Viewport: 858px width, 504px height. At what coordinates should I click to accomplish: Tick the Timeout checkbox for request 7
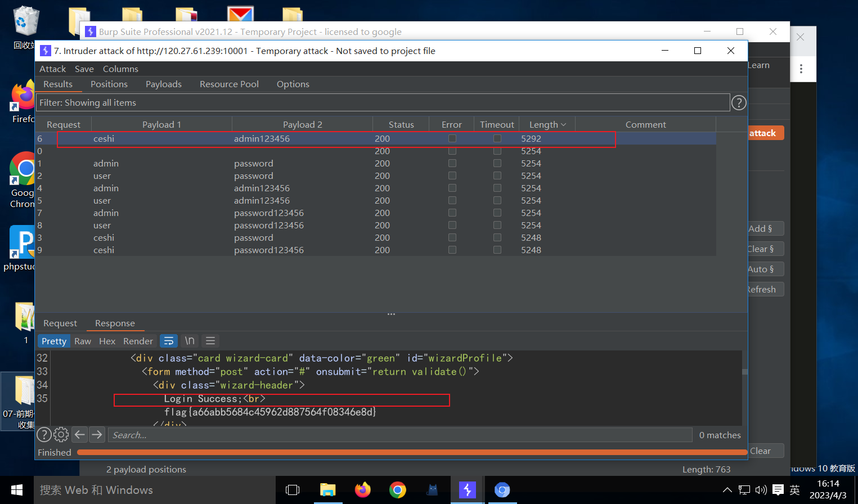(497, 213)
